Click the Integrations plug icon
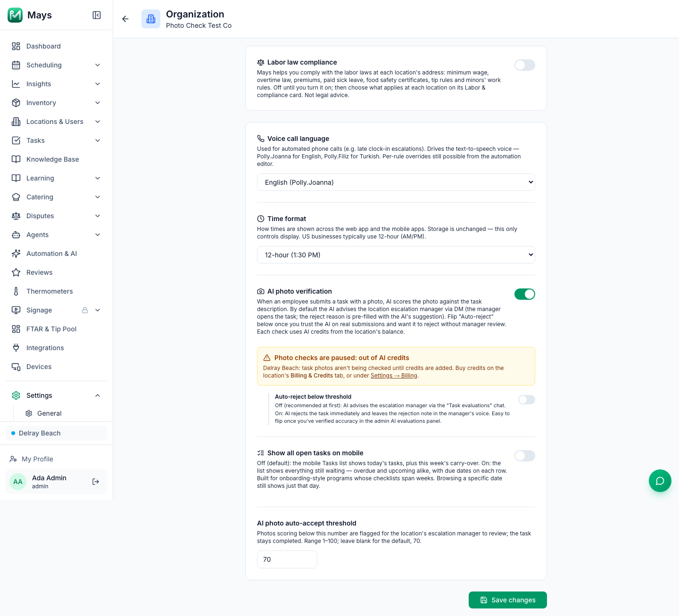The height and width of the screenshot is (616, 679). pyautogui.click(x=16, y=348)
